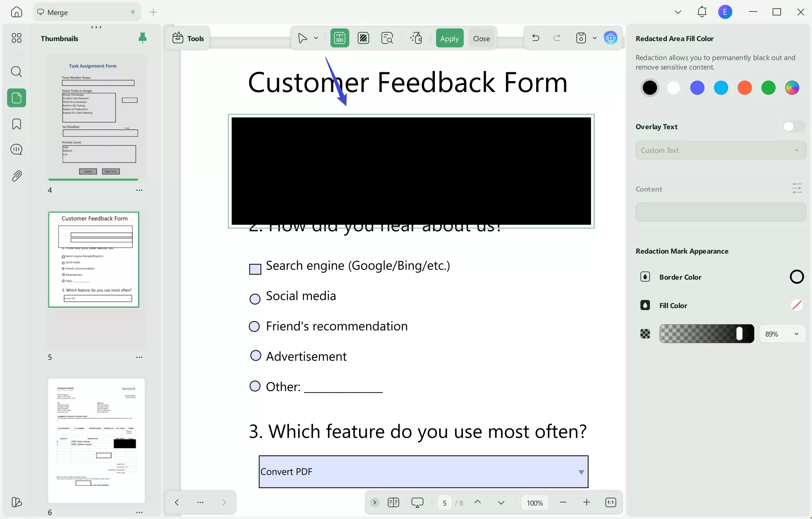Open the attachments paperclip panel
This screenshot has width=812, height=519.
point(17,176)
